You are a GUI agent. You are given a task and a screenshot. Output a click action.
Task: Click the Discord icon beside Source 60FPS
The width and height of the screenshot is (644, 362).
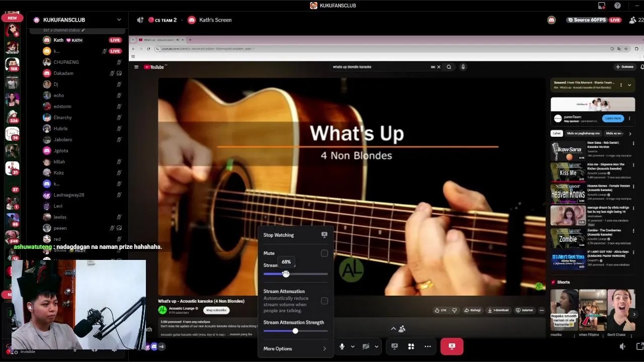(551, 20)
